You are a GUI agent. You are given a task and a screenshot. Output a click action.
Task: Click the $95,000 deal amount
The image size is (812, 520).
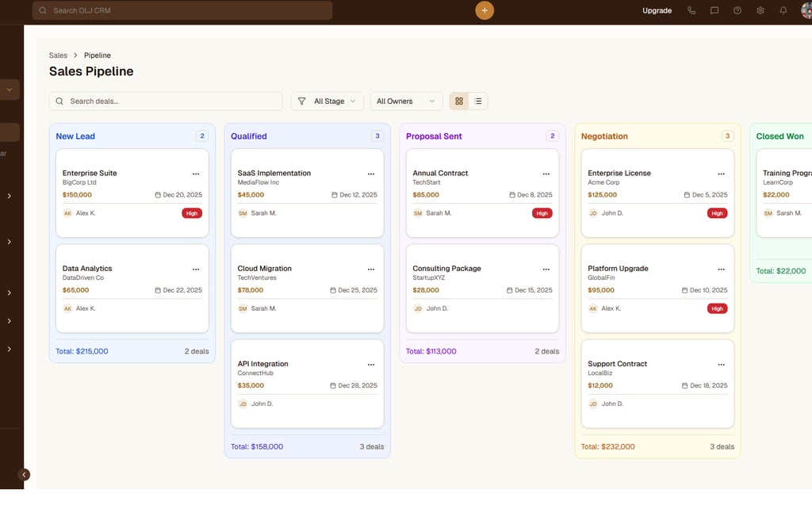(x=601, y=290)
